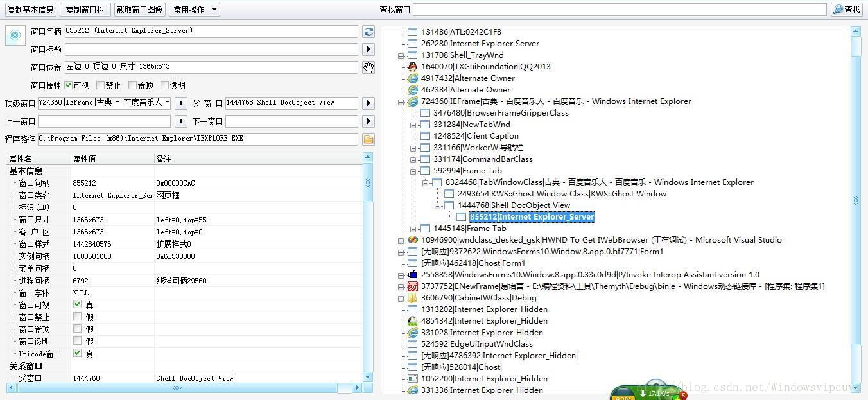Select 3476480 BrowserFrameGripperClass row
The height and width of the screenshot is (400, 868).
501,113
